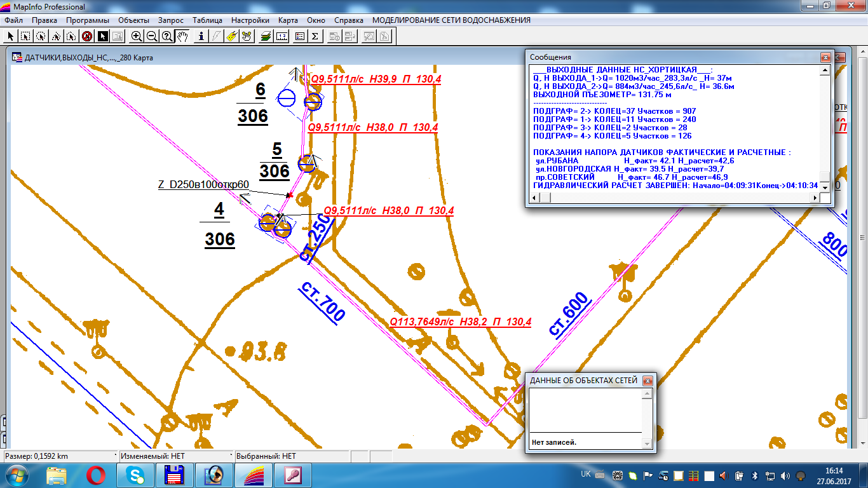
Task: Open the Windows Start menu
Action: 17,475
